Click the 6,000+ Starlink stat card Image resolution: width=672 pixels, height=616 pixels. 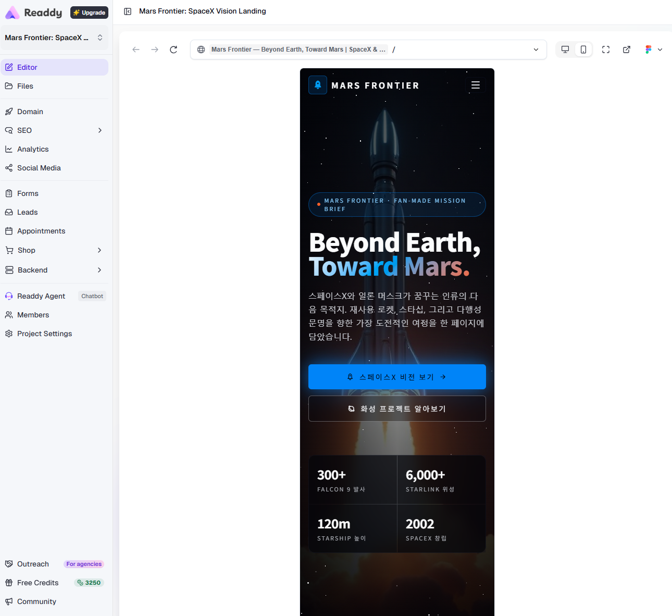(x=441, y=480)
